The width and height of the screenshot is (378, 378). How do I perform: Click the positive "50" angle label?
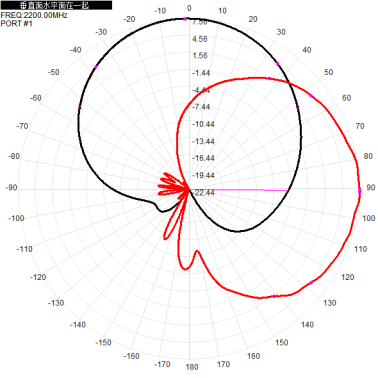click(x=328, y=72)
